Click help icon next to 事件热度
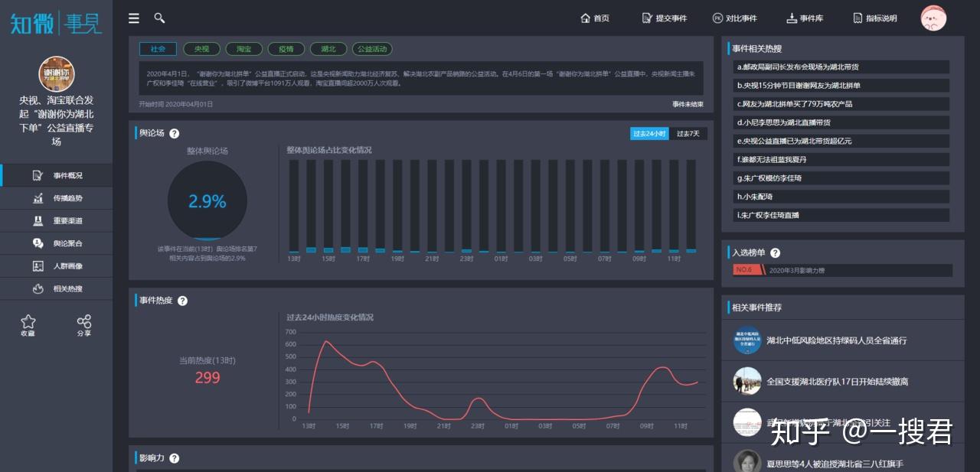This screenshot has height=472, width=980. click(182, 301)
